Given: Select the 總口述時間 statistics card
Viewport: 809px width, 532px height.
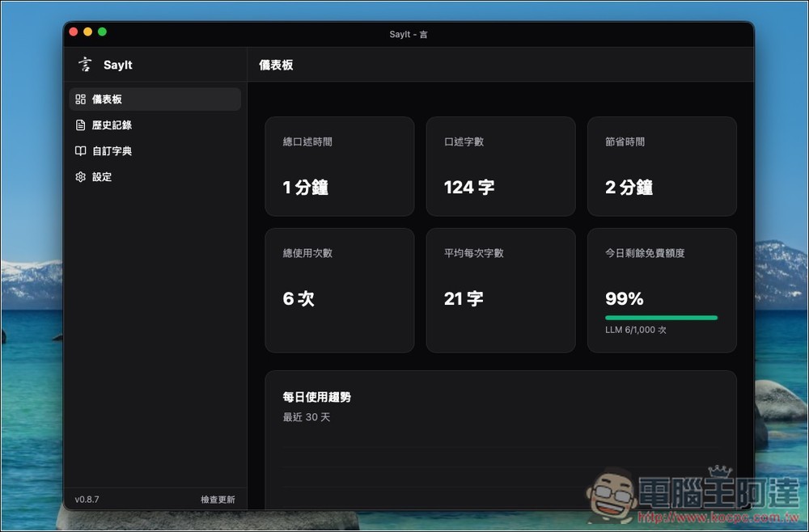Looking at the screenshot, I should pyautogui.click(x=339, y=166).
